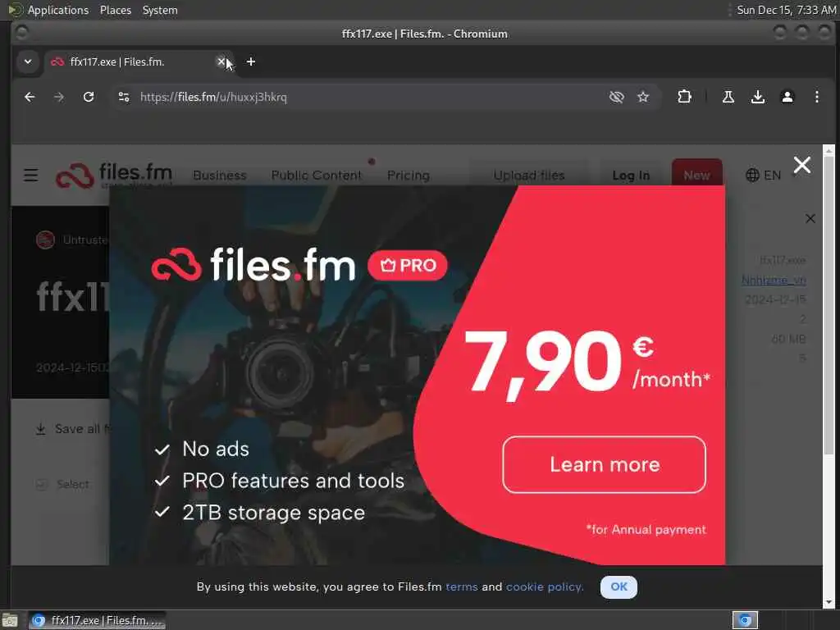This screenshot has height=630, width=840.
Task: Click the PRO badge in the popup
Action: coord(408,265)
